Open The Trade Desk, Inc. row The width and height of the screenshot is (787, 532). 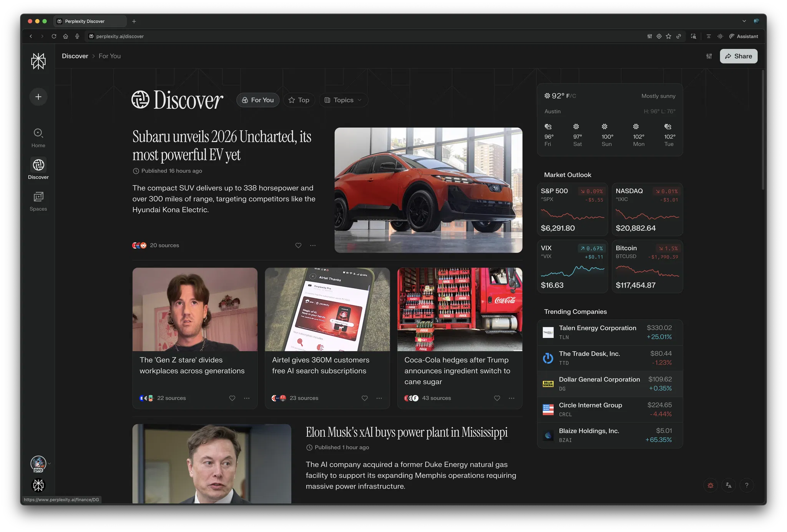pos(610,358)
